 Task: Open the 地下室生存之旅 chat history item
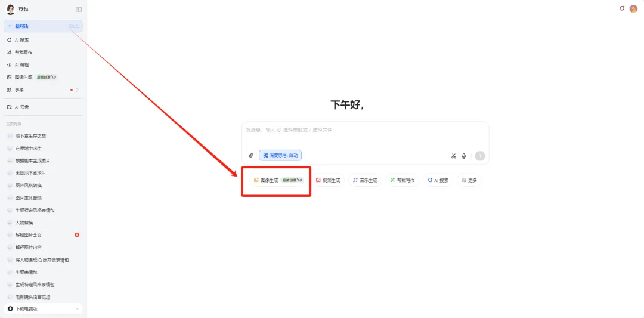[x=30, y=136]
